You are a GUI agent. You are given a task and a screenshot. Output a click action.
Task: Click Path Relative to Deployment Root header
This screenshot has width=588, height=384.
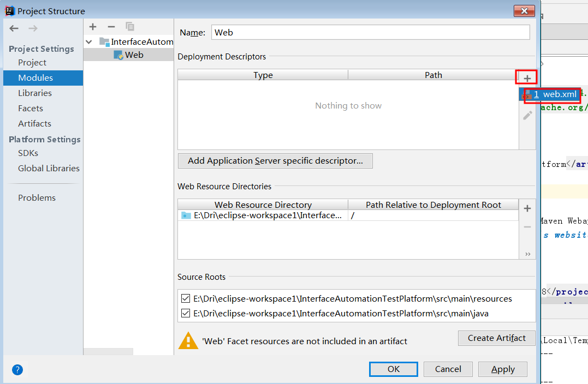pyautogui.click(x=433, y=205)
